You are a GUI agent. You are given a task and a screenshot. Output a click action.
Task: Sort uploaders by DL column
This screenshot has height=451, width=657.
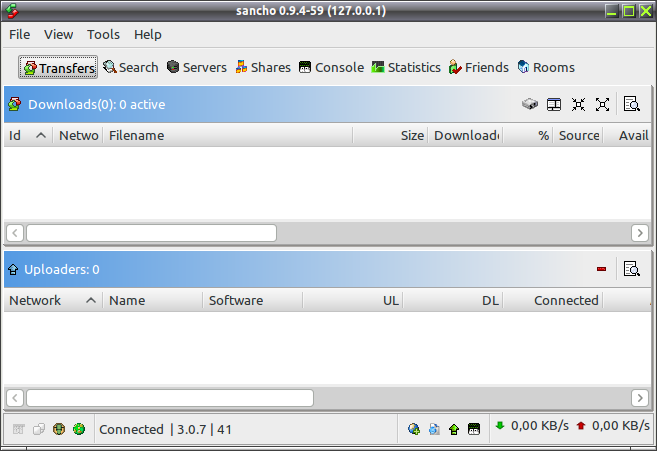453,300
